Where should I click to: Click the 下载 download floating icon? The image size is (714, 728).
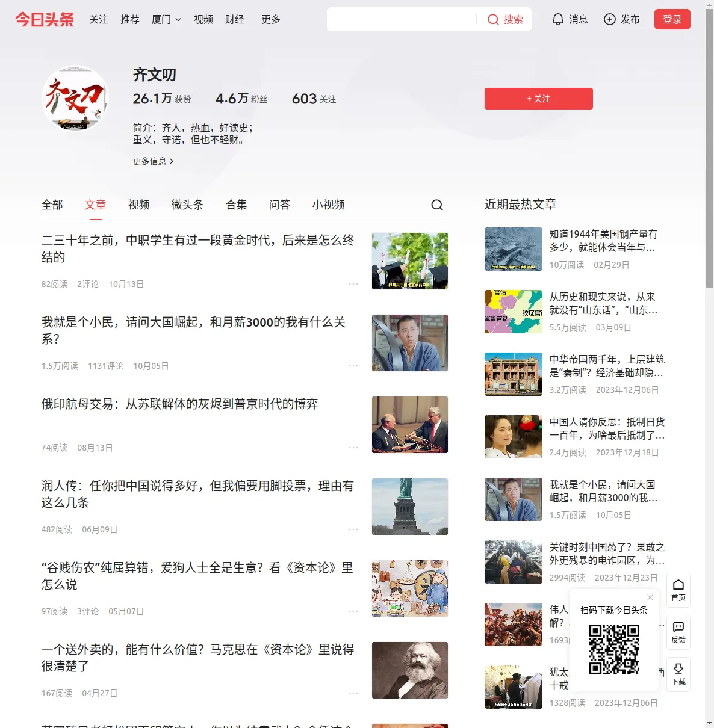(678, 674)
